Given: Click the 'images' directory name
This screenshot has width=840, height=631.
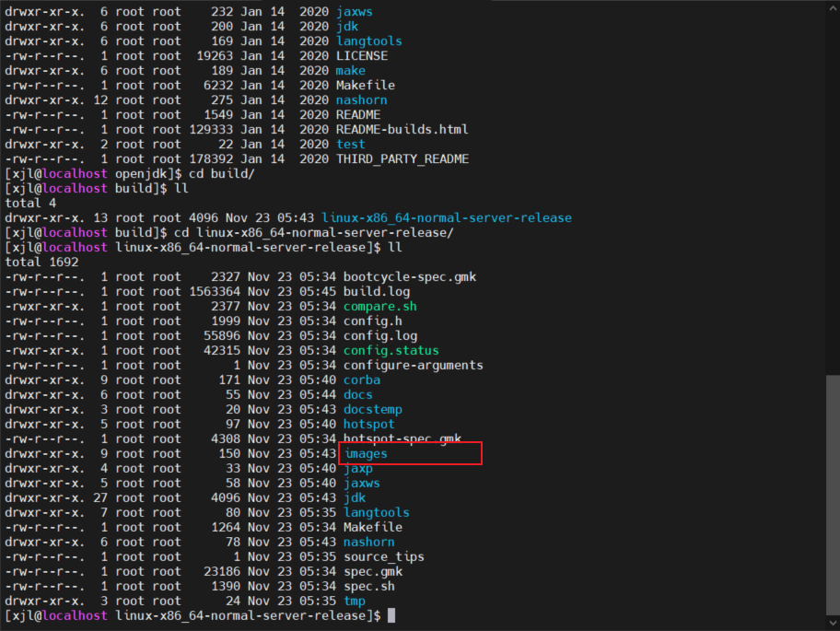Looking at the screenshot, I should coord(366,454).
